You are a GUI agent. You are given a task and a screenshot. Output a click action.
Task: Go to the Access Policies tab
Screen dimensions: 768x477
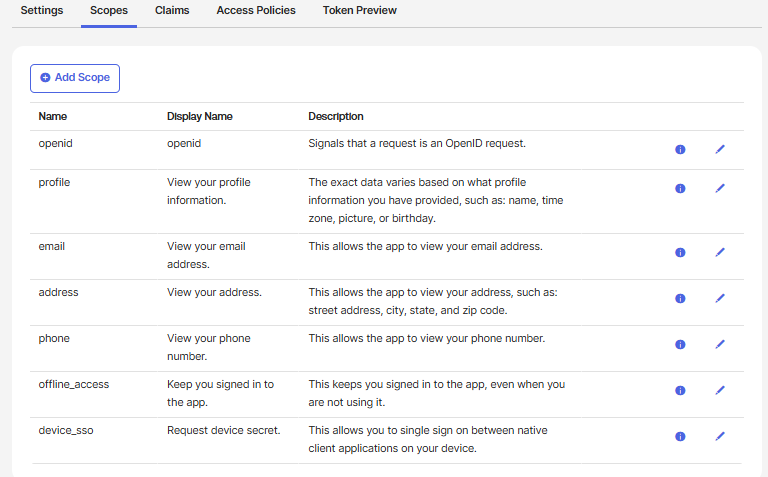click(x=256, y=10)
